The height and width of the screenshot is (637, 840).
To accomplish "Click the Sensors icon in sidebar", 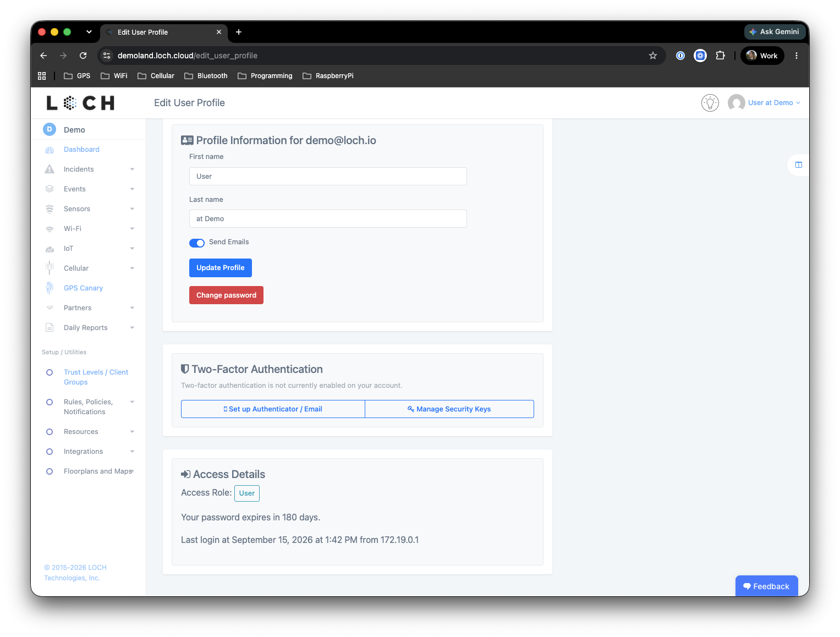I will [50, 209].
